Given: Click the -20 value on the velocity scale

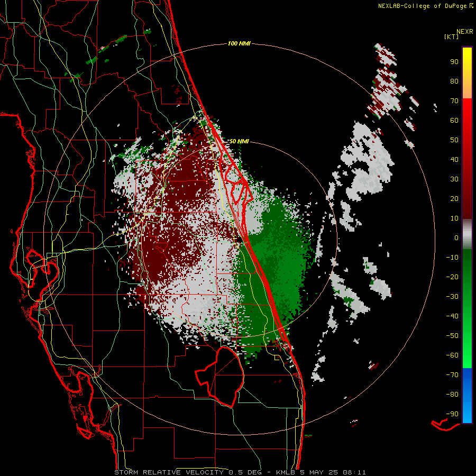Looking at the screenshot, I should (452, 277).
